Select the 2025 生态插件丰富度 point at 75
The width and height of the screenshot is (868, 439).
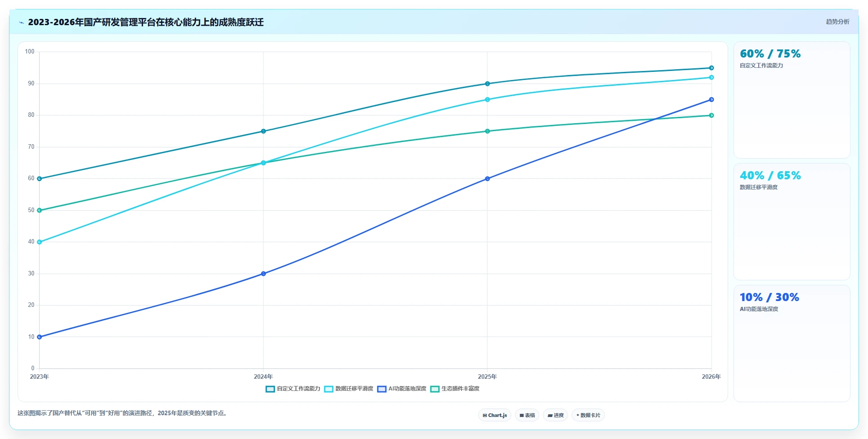[x=488, y=131]
